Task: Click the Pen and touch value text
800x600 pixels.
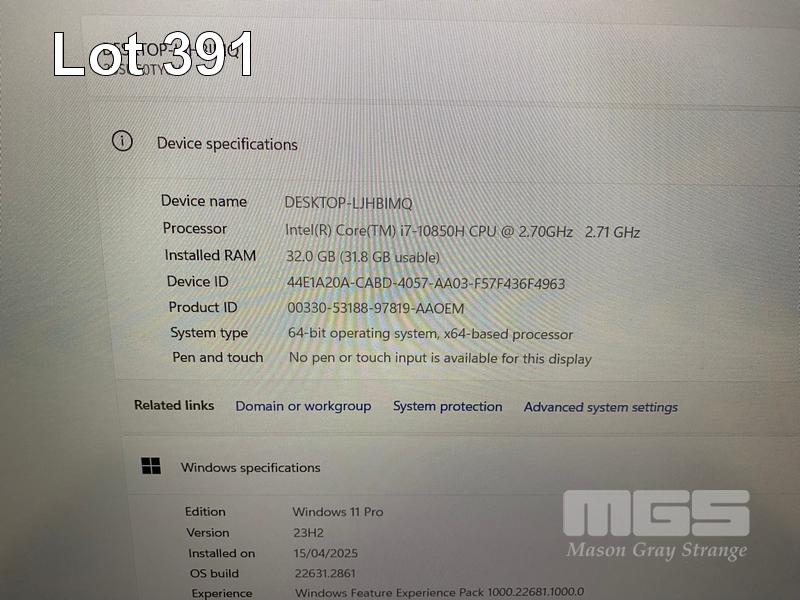Action: point(440,358)
